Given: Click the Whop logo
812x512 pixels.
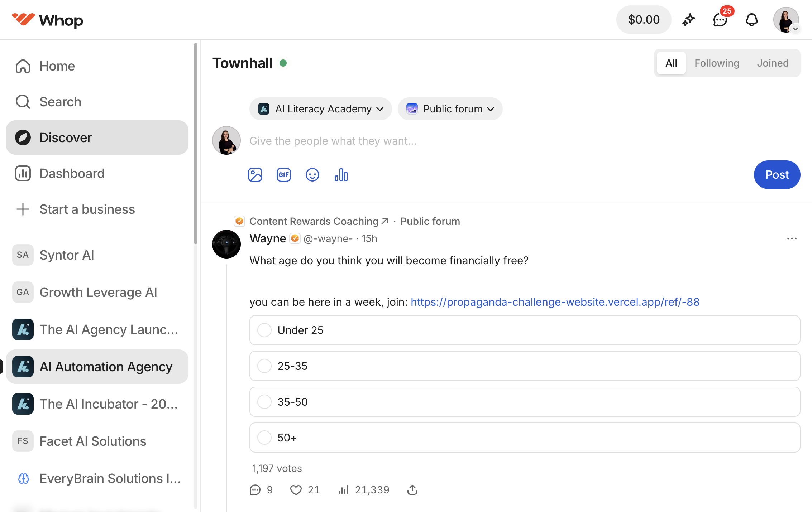Looking at the screenshot, I should click(47, 20).
